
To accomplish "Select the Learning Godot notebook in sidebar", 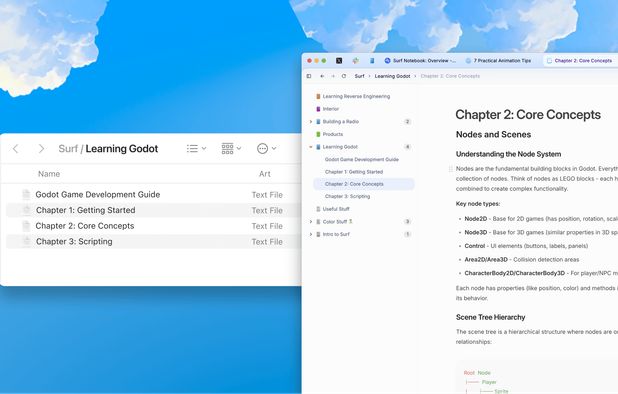I will (340, 147).
